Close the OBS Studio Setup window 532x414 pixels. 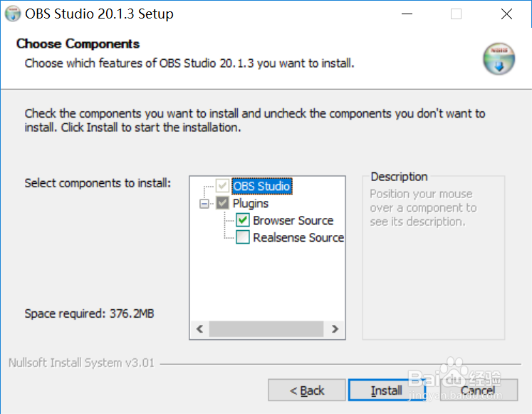(x=506, y=14)
